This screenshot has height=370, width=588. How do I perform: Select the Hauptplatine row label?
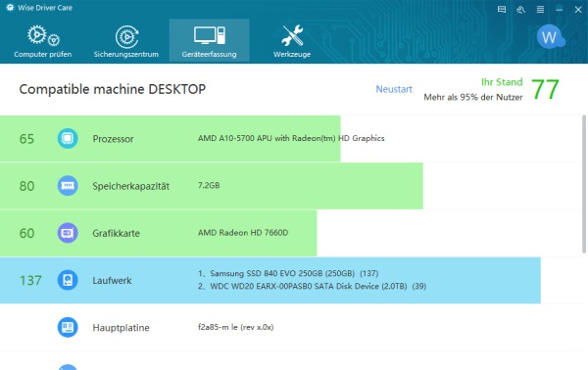tap(121, 328)
